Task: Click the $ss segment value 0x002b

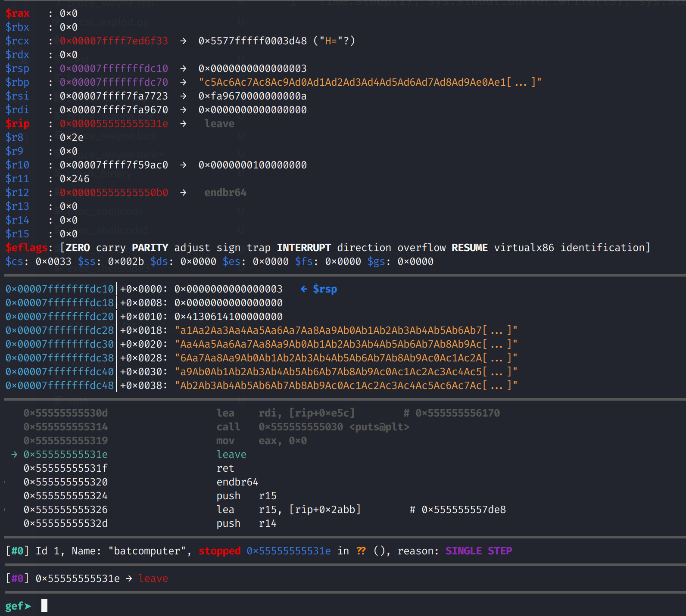Action: tap(126, 261)
